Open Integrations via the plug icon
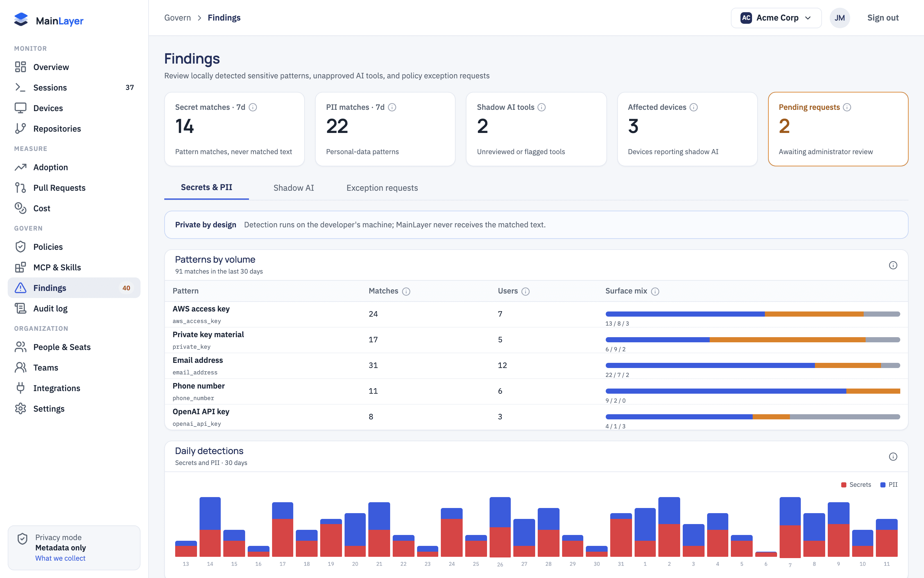Viewport: 924px width, 578px height. (x=21, y=388)
